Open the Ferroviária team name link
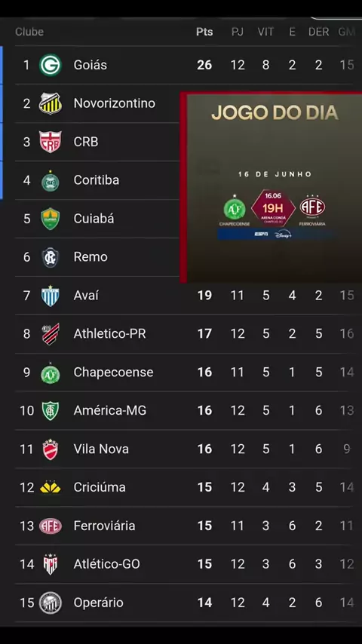The width and height of the screenshot is (362, 644). click(104, 526)
